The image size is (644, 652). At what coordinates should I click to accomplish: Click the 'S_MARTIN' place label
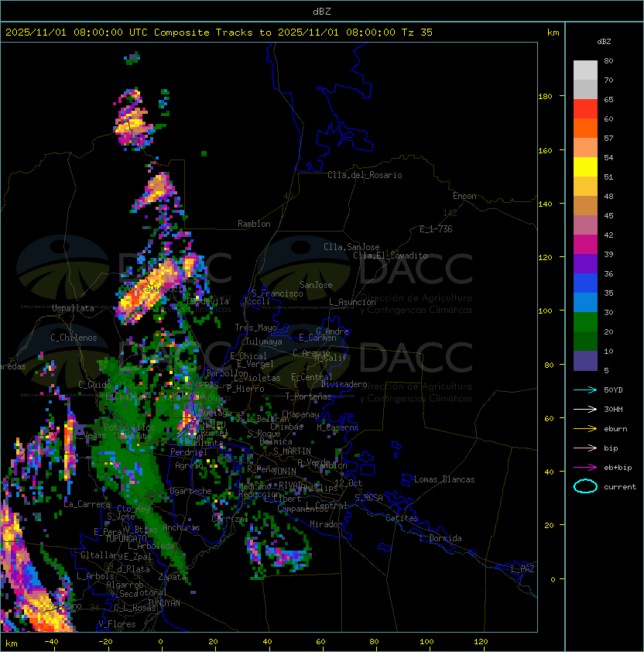click(x=292, y=451)
